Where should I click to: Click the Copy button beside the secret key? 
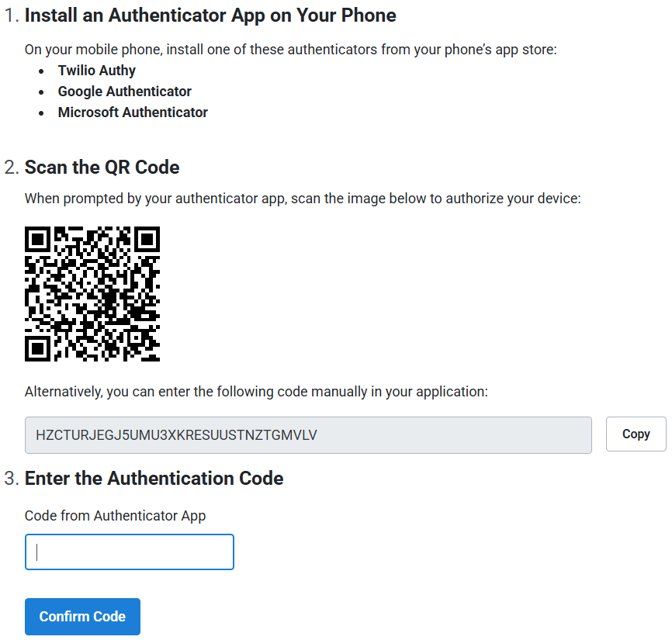point(636,434)
